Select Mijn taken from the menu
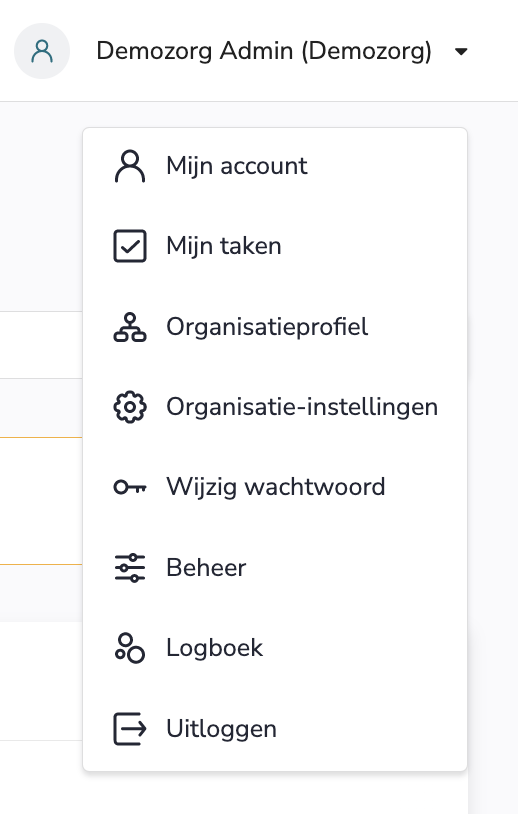Image resolution: width=518 pixels, height=814 pixels. pos(275,246)
